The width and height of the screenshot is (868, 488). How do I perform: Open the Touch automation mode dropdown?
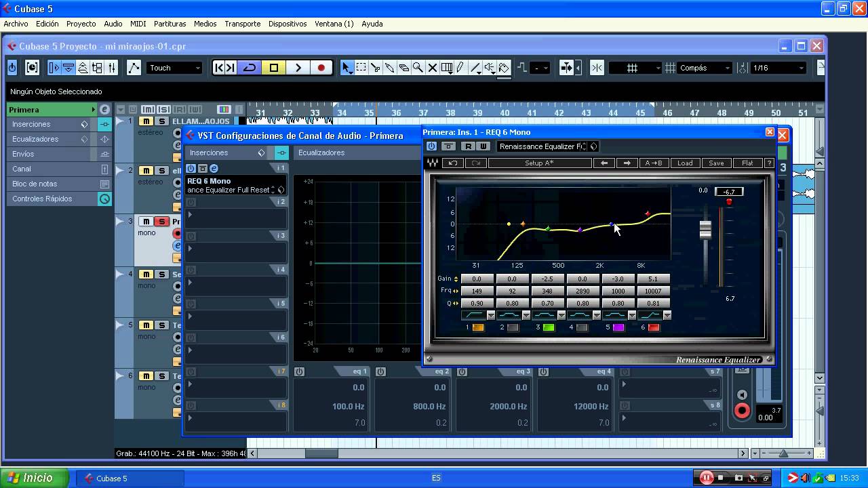coord(175,67)
